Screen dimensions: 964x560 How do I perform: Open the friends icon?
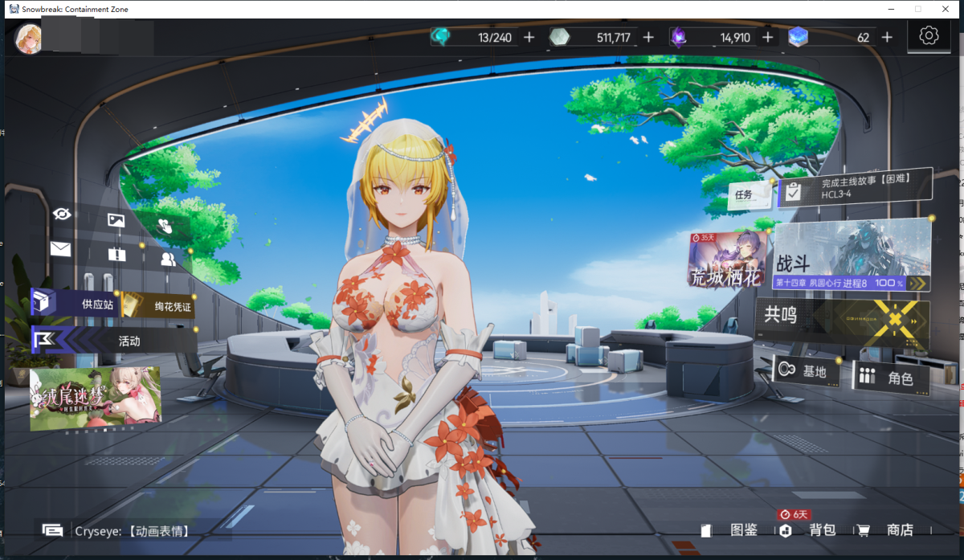tap(168, 259)
